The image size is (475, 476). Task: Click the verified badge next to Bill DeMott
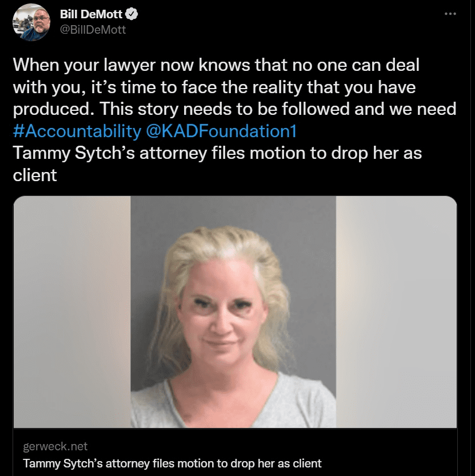(132, 14)
